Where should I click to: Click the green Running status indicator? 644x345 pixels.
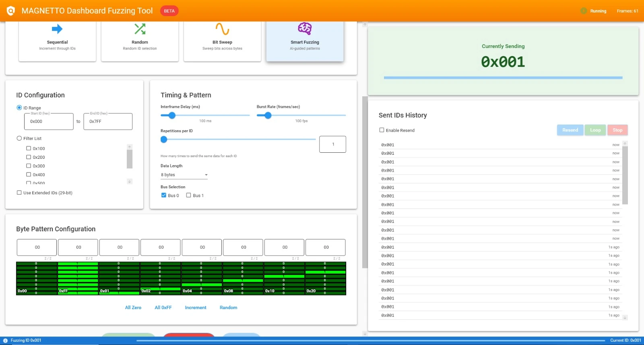(x=583, y=11)
